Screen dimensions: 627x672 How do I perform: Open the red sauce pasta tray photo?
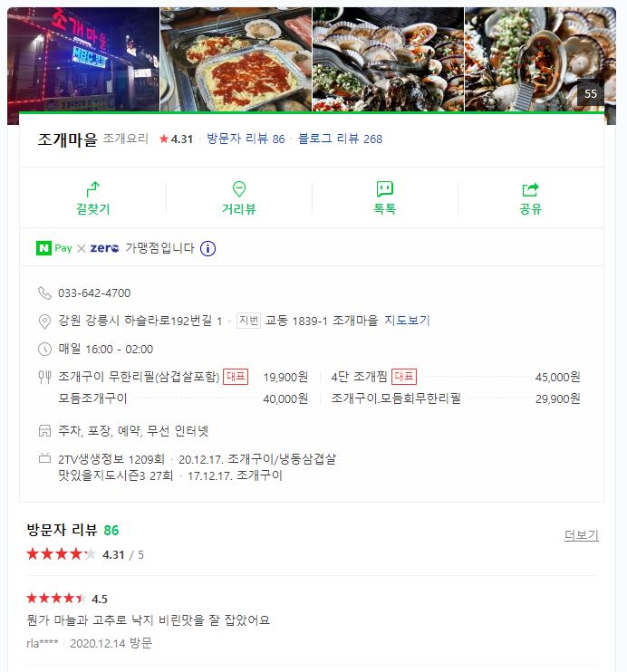point(236,60)
